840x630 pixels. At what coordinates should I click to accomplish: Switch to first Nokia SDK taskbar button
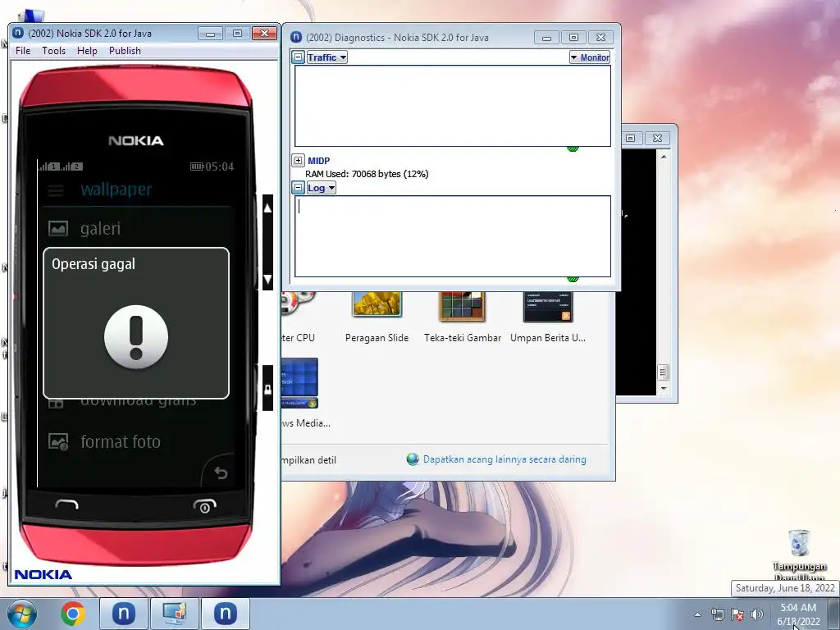tap(124, 614)
